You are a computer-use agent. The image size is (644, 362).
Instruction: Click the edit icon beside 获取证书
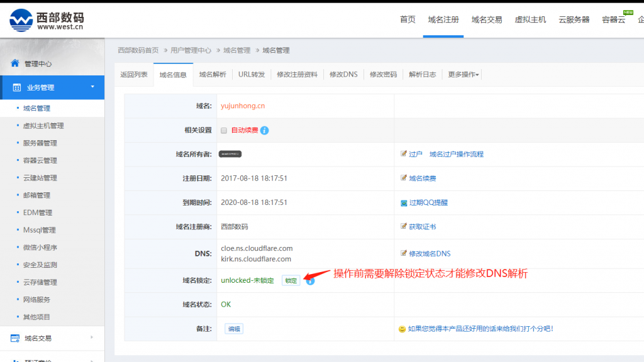pyautogui.click(x=404, y=227)
